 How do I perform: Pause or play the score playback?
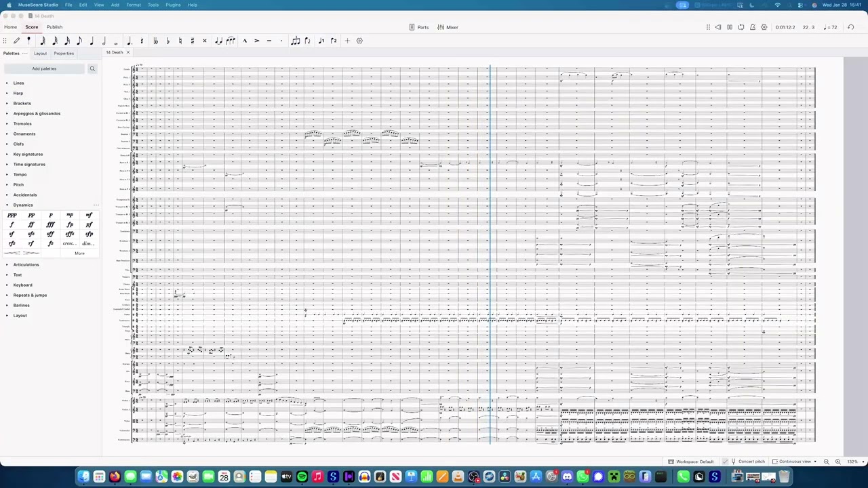(730, 27)
